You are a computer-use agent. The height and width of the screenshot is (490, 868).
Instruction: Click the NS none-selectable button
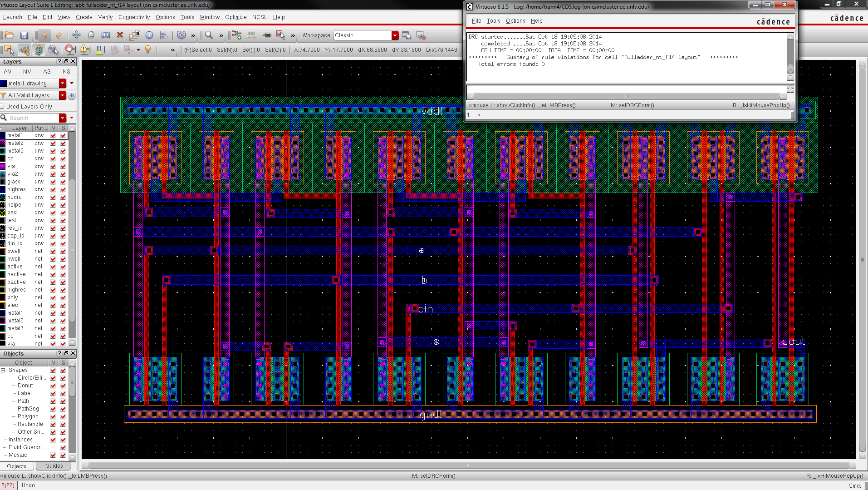pos(66,72)
